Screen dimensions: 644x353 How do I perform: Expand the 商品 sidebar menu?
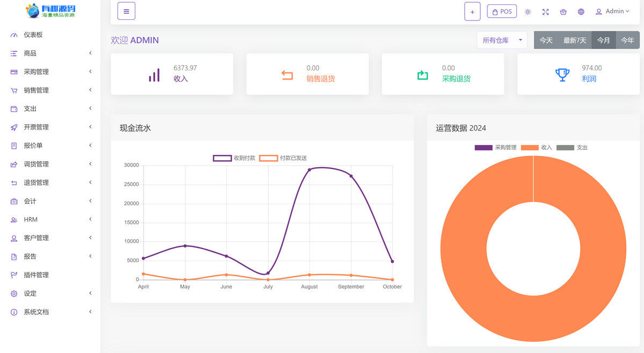point(51,53)
